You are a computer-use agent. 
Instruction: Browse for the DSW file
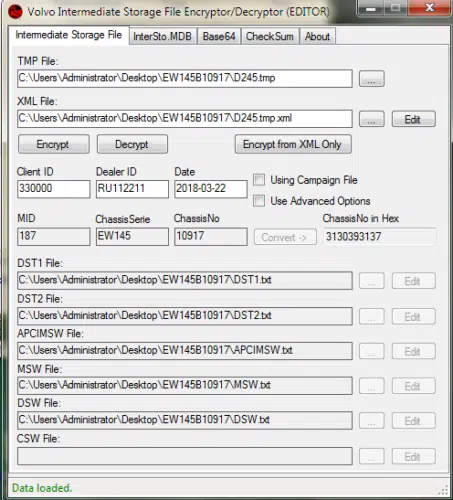[x=372, y=421]
